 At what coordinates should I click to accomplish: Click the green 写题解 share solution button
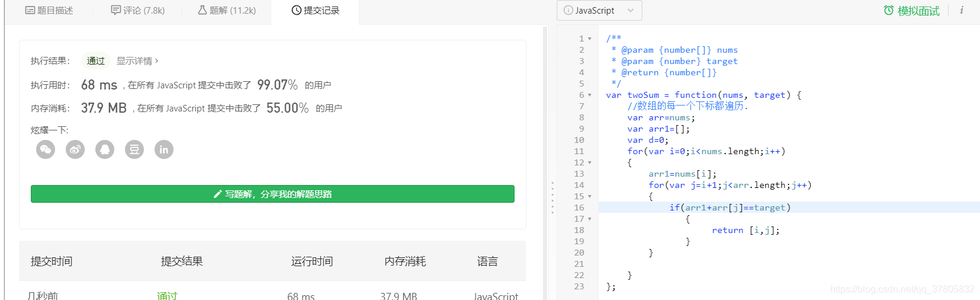pyautogui.click(x=272, y=194)
